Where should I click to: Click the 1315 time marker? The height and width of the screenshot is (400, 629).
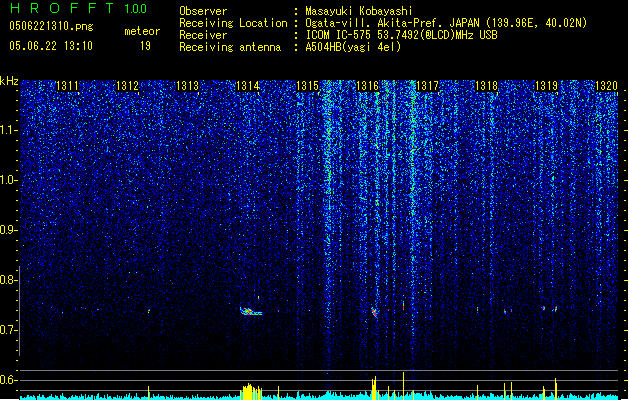pyautogui.click(x=307, y=86)
